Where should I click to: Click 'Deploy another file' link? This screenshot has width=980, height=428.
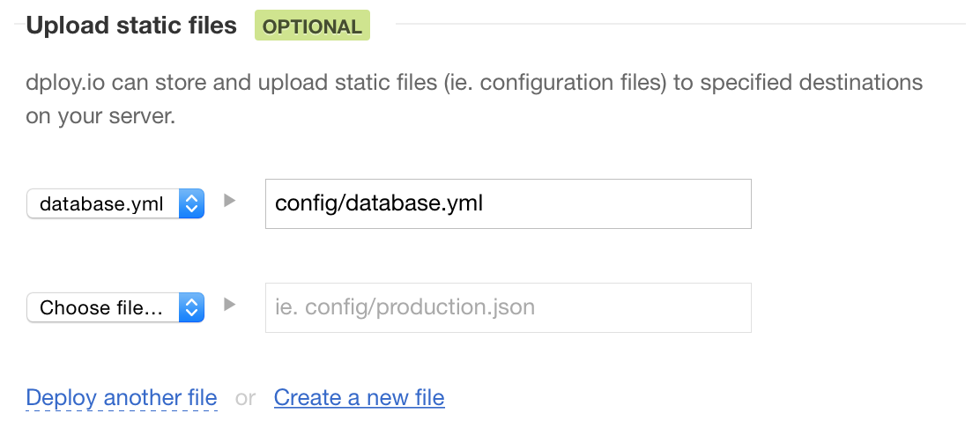point(122,398)
